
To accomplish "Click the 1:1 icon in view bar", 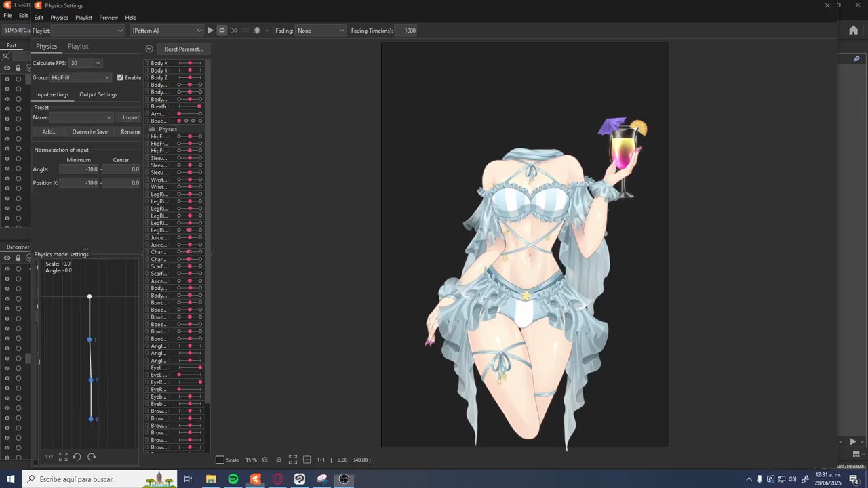I will (321, 460).
